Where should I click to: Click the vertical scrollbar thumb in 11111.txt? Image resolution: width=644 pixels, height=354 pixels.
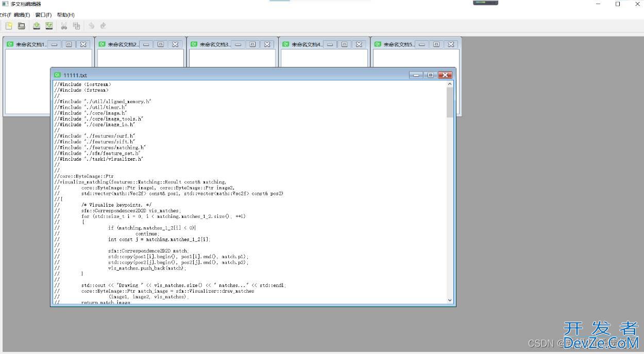(x=450, y=102)
